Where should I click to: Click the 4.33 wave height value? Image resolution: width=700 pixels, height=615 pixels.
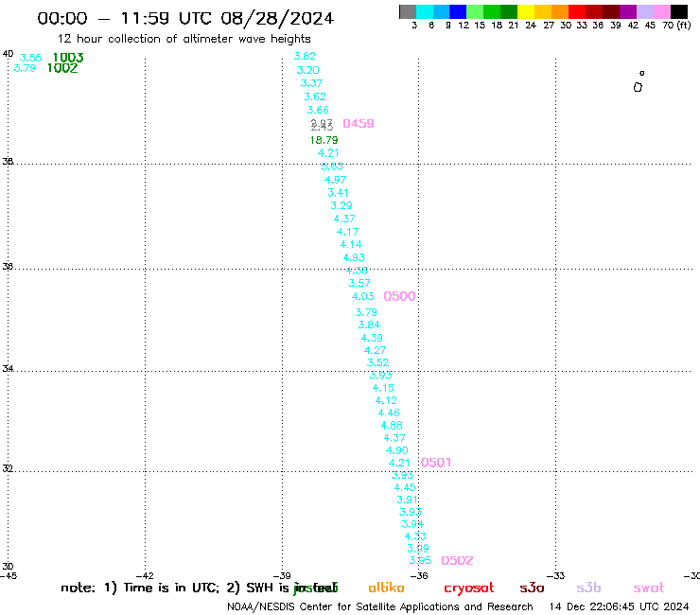click(x=415, y=536)
